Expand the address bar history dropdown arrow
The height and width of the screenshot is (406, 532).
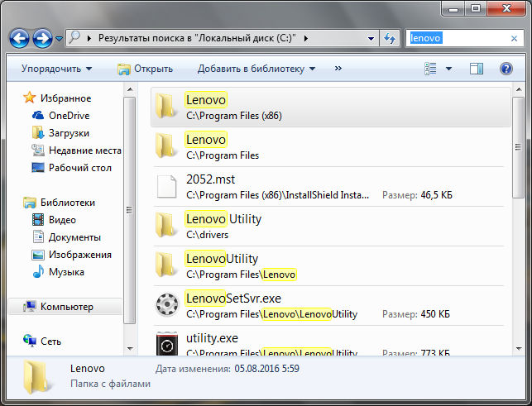(371, 39)
